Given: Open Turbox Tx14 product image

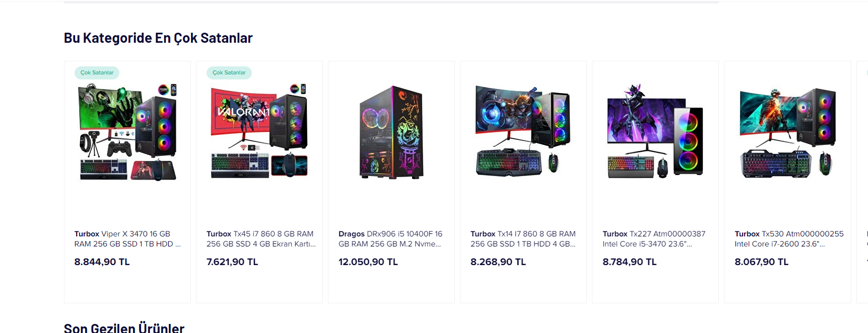Looking at the screenshot, I should (x=523, y=132).
